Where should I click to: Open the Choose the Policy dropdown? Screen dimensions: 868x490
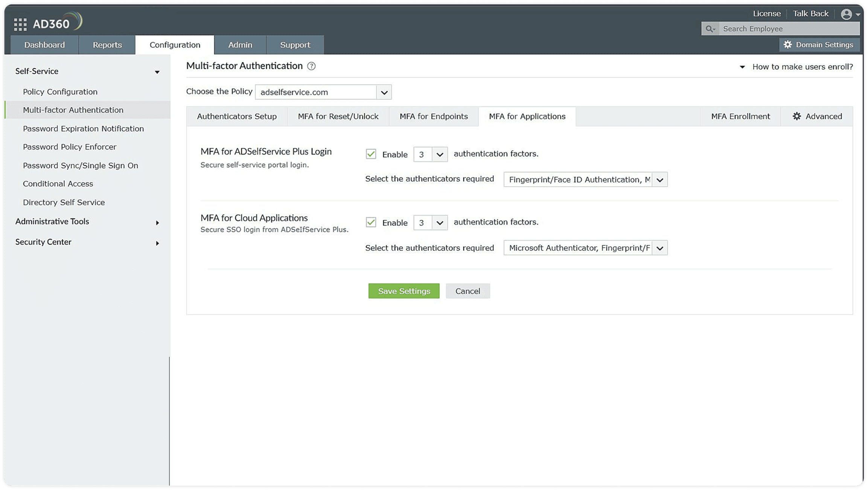384,92
